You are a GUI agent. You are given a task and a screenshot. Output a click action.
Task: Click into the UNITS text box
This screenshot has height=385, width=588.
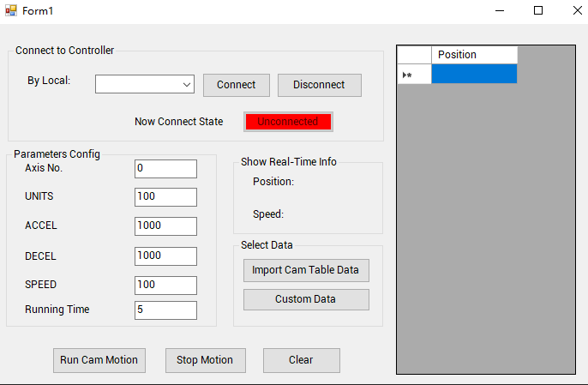(165, 197)
